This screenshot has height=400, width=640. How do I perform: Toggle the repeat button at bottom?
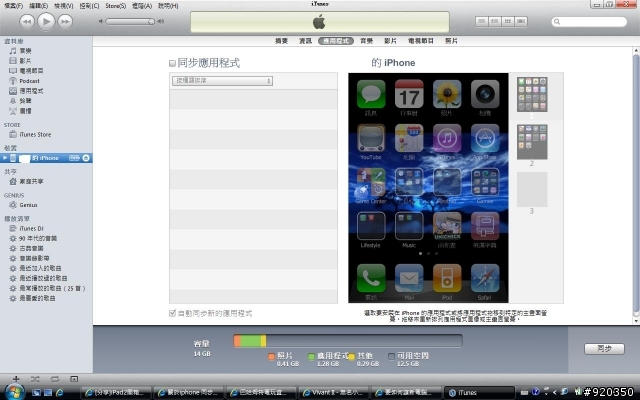click(55, 379)
